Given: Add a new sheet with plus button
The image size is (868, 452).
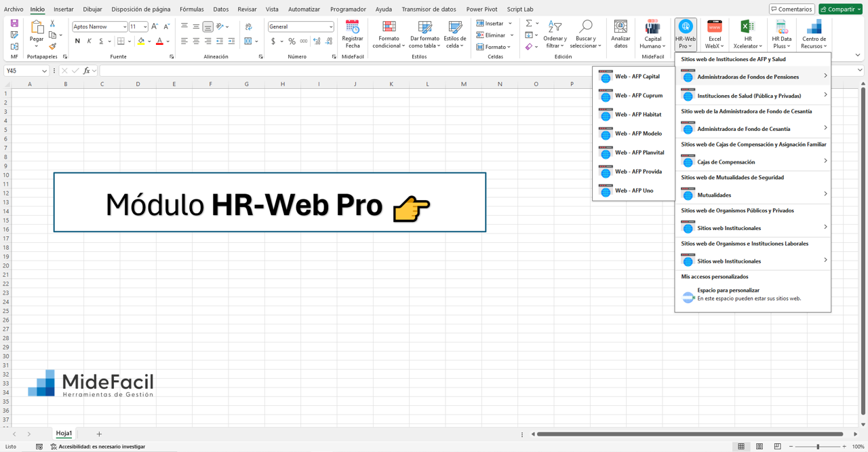Looking at the screenshot, I should pyautogui.click(x=99, y=434).
